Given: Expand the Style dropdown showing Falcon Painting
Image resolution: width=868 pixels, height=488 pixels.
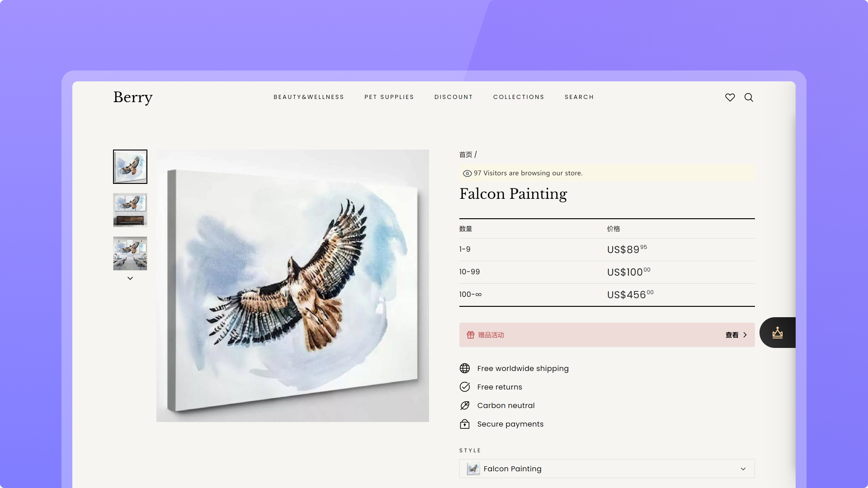Looking at the screenshot, I should [x=607, y=469].
